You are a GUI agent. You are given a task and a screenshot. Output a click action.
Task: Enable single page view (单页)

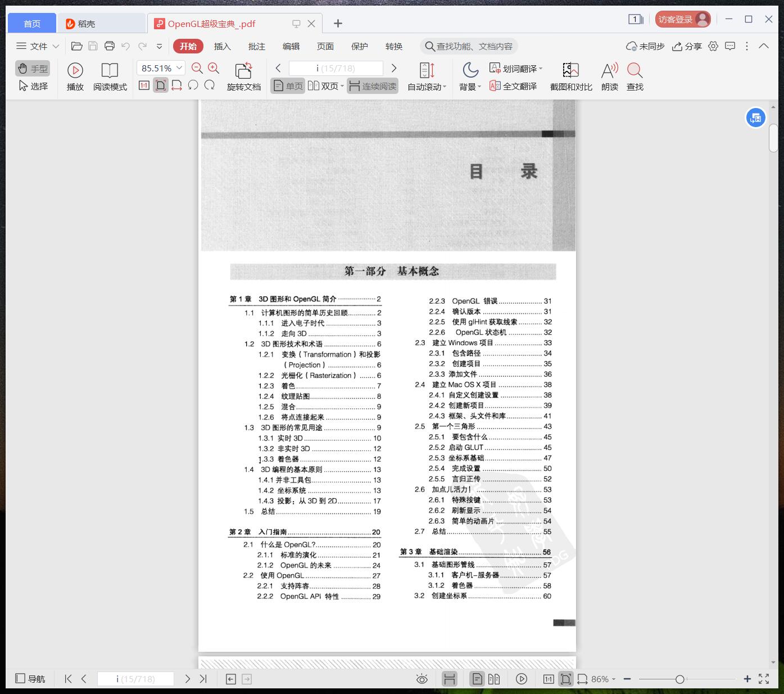click(x=288, y=86)
